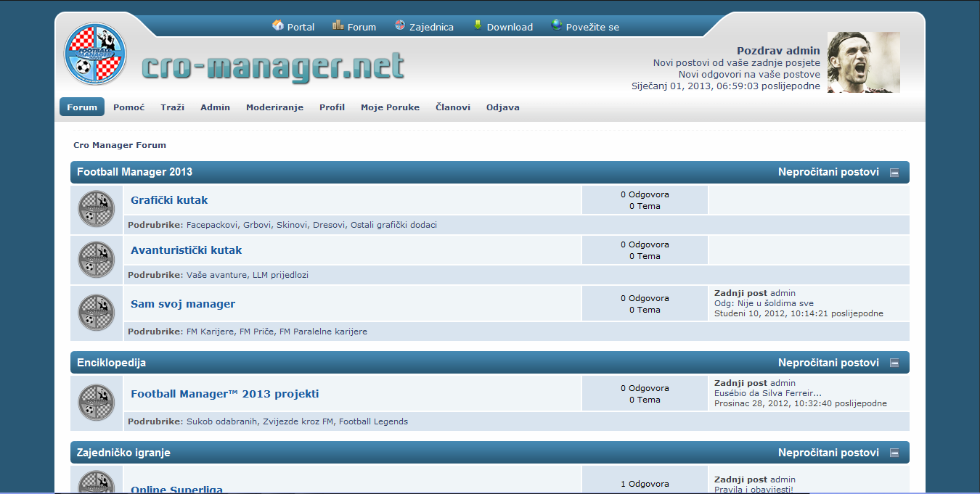The height and width of the screenshot is (494, 980).
Task: Go to Portal link in top bar
Action: coord(301,27)
